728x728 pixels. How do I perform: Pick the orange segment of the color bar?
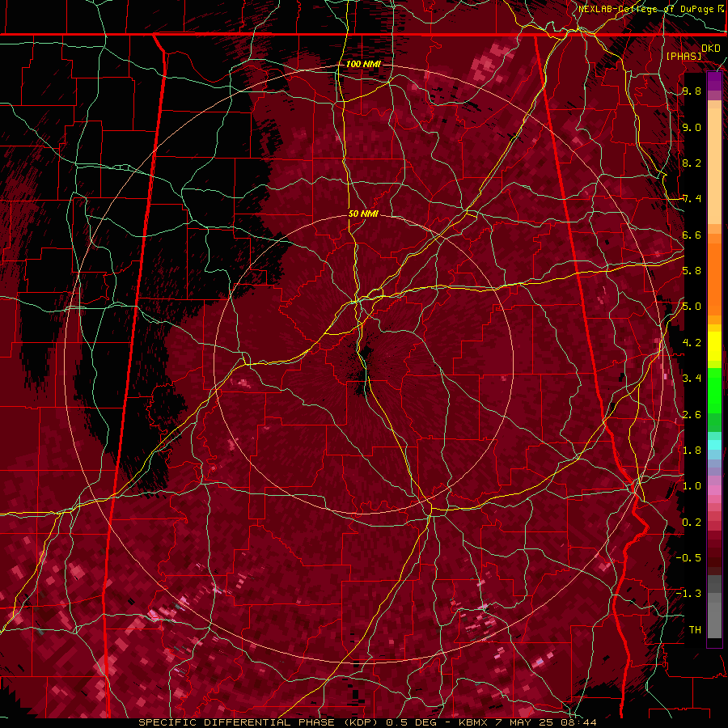tap(714, 275)
